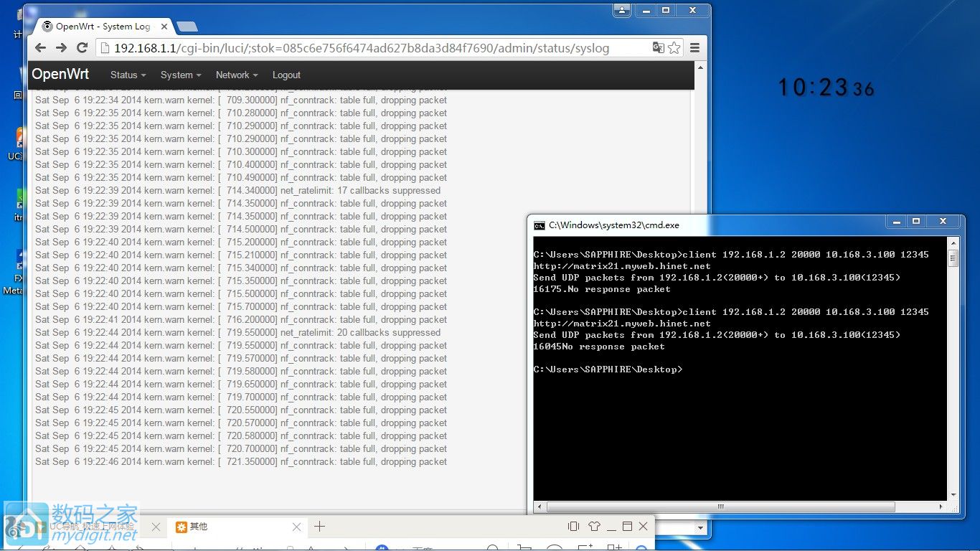Close the UC导航 tab in UC browser
This screenshot has height=551, width=980.
tap(156, 527)
